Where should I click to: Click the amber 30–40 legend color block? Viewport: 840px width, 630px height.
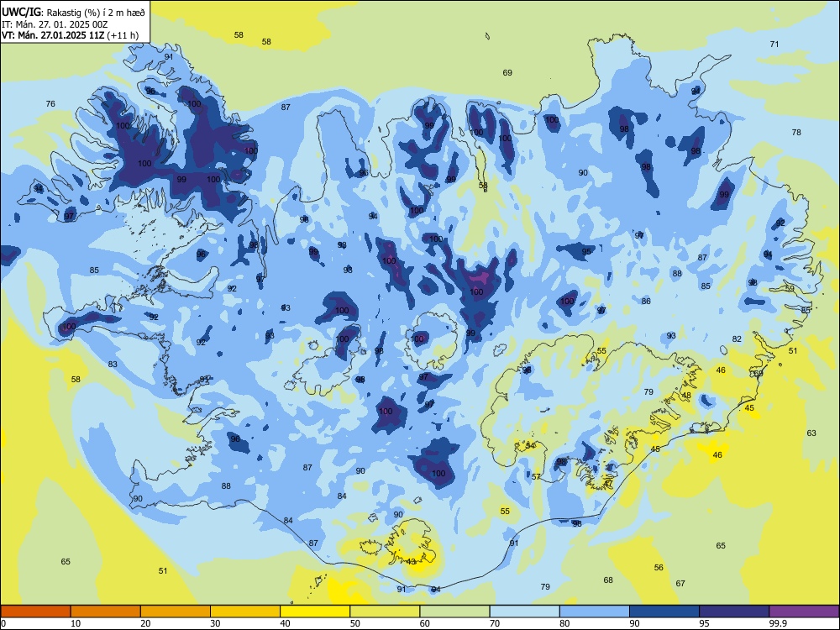pos(245,612)
